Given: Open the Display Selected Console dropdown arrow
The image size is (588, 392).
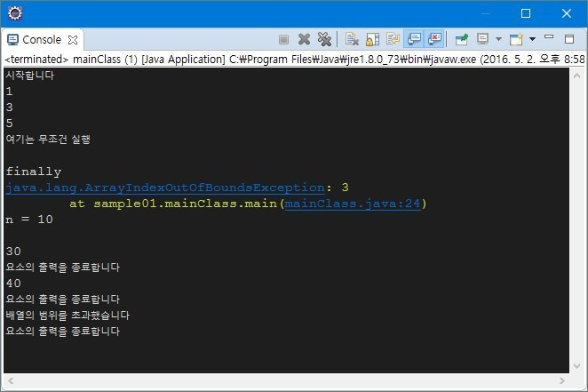Looking at the screenshot, I should pyautogui.click(x=498, y=39).
